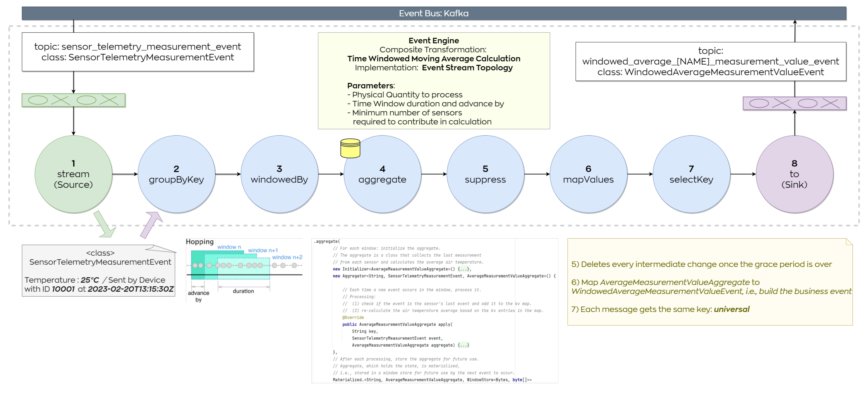
Task: Click the .aggregate code snippet image
Action: click(x=434, y=310)
